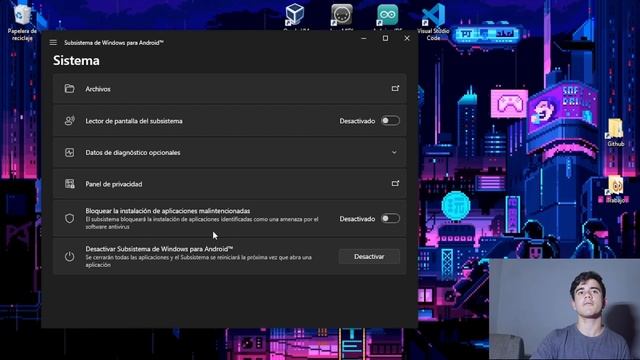This screenshot has height=360, width=640.
Task: Open Panel de privacidad external link icon
Action: click(395, 184)
